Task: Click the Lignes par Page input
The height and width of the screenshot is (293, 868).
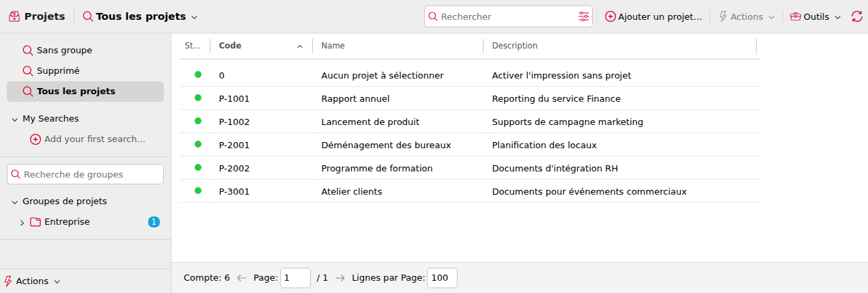Action: click(442, 278)
